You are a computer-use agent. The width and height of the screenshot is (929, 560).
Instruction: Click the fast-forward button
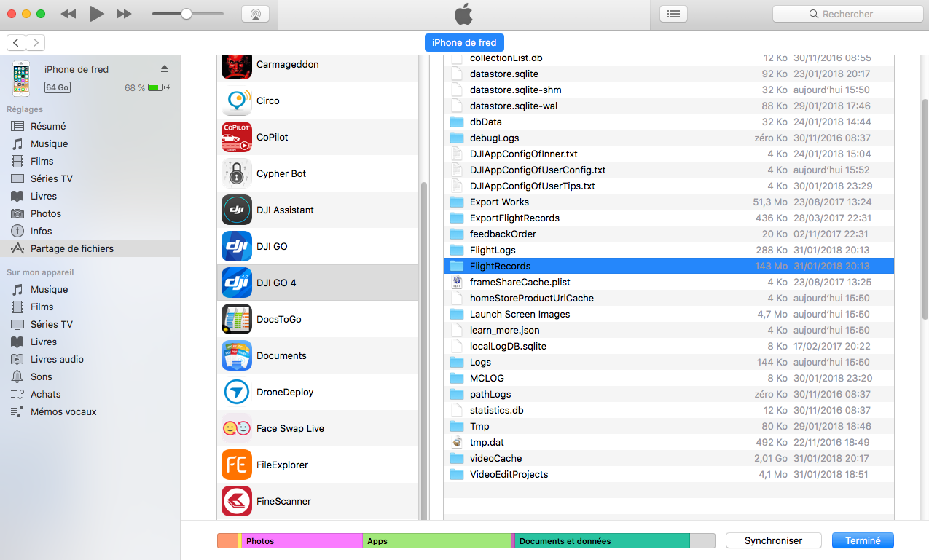tap(124, 14)
